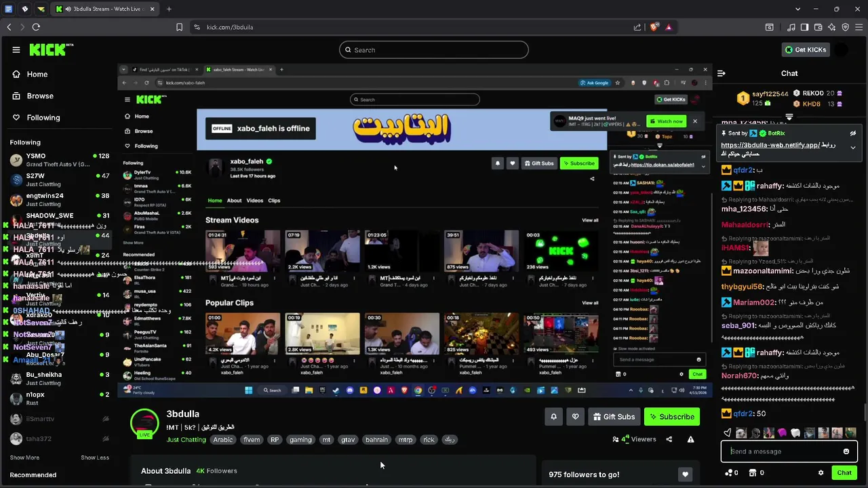Expand Show More in the Following list
Image resolution: width=868 pixels, height=488 pixels.
[x=24, y=457]
